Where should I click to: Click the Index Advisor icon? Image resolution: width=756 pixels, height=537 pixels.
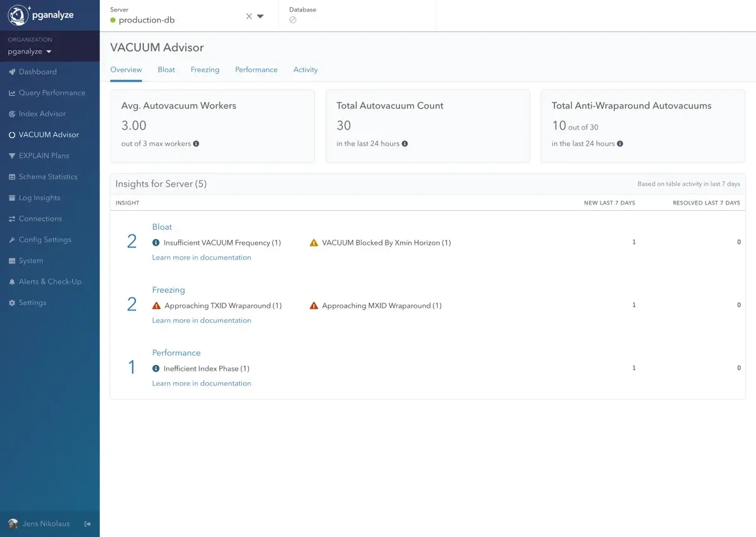click(x=12, y=114)
